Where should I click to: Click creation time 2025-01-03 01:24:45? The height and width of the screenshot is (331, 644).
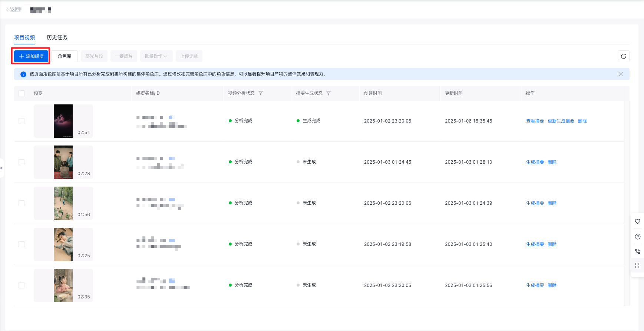[387, 162]
